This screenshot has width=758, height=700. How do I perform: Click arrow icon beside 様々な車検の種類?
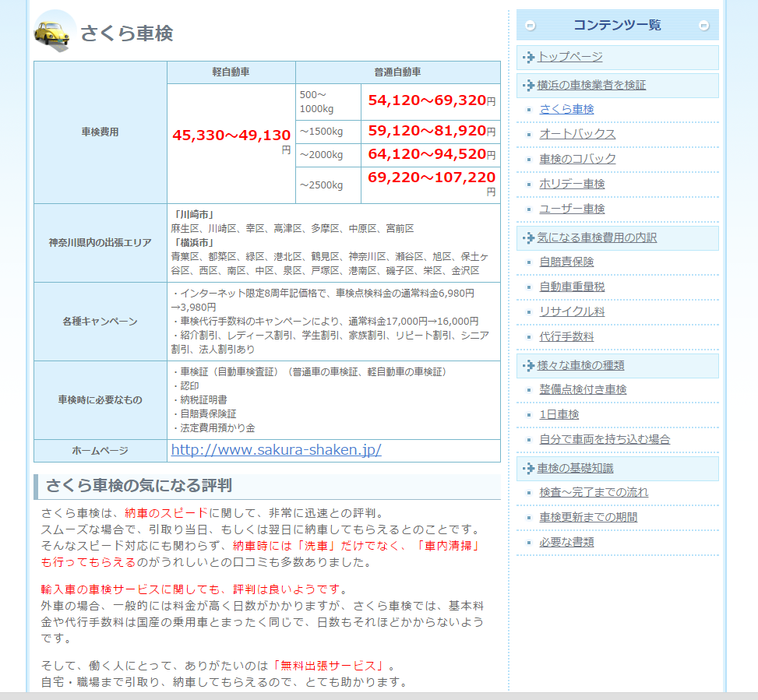pyautogui.click(x=529, y=365)
